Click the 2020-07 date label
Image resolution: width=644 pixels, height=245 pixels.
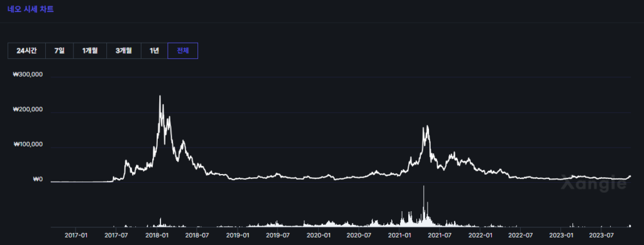(x=358, y=236)
